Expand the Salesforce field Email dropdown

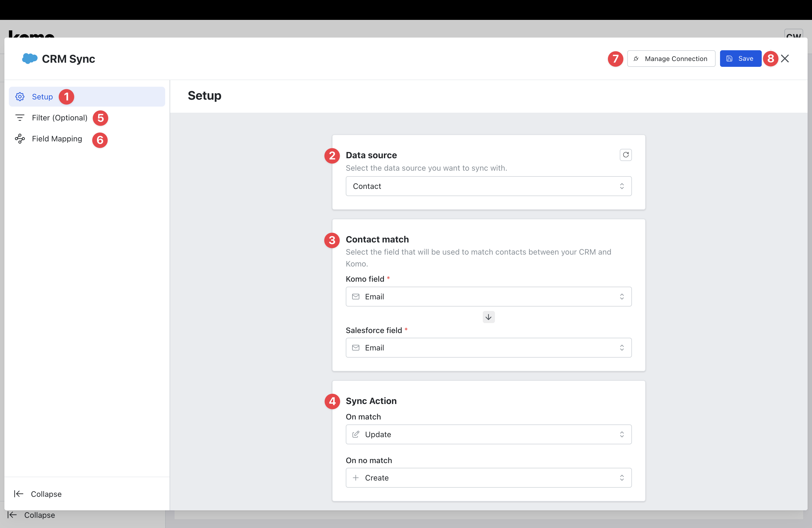click(488, 348)
